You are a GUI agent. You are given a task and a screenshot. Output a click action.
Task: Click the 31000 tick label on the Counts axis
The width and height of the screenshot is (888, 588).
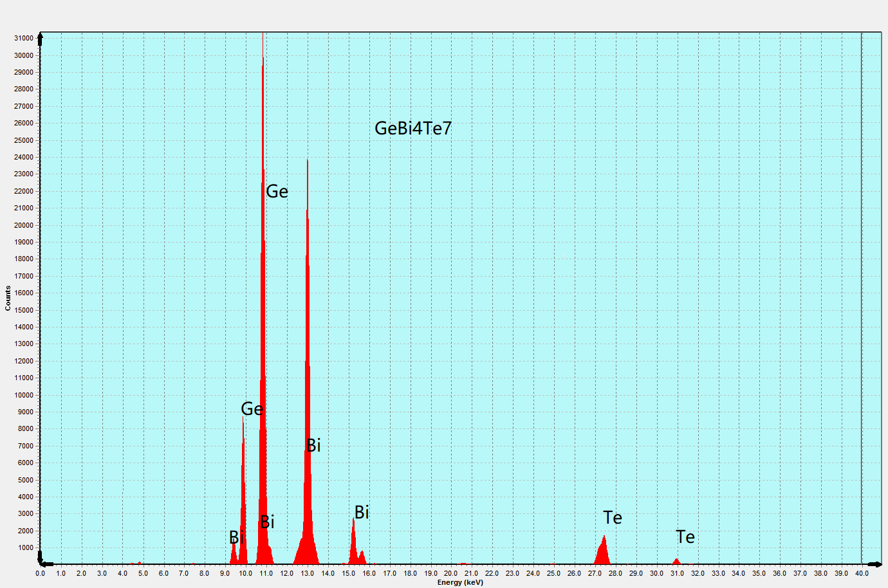pyautogui.click(x=24, y=39)
